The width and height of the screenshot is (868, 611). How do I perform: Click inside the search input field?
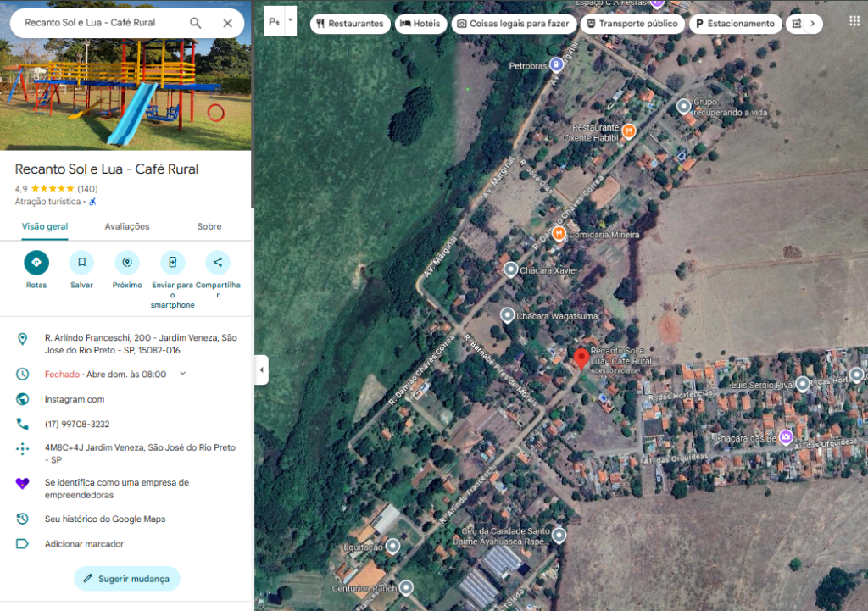coord(102,23)
